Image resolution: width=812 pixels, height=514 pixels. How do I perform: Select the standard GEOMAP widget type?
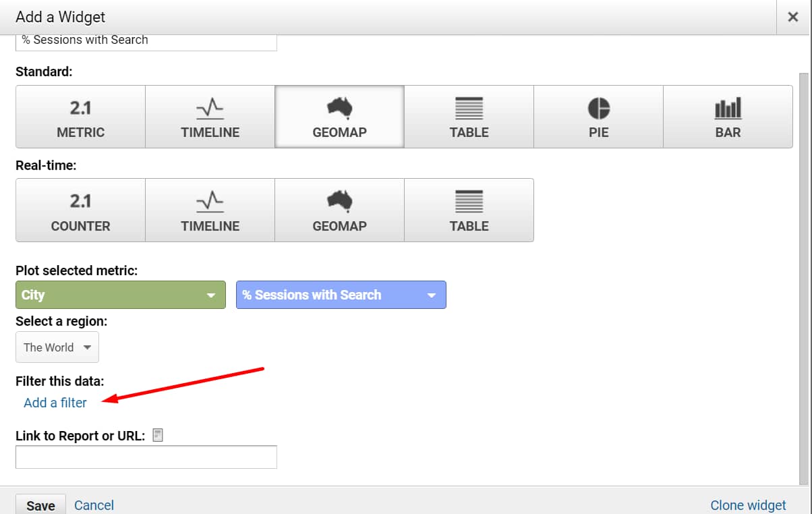339,117
